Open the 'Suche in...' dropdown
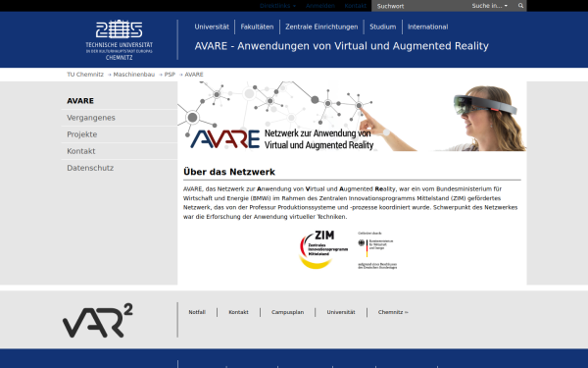Viewport: 588px width, 368px height. (489, 6)
